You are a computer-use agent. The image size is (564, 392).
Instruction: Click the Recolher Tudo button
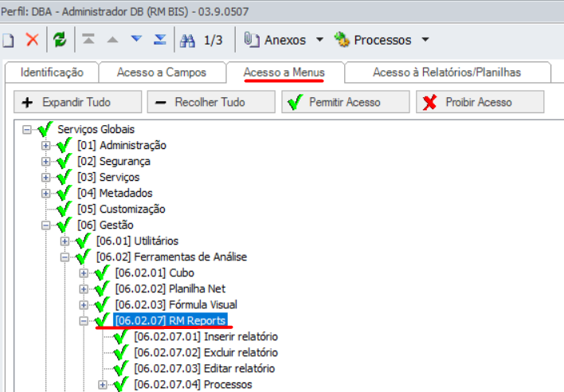(211, 102)
